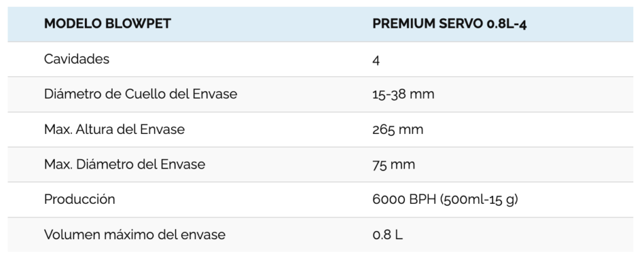The width and height of the screenshot is (644, 263).
Task: Click Volumen máximo del envase label
Action: (x=135, y=235)
